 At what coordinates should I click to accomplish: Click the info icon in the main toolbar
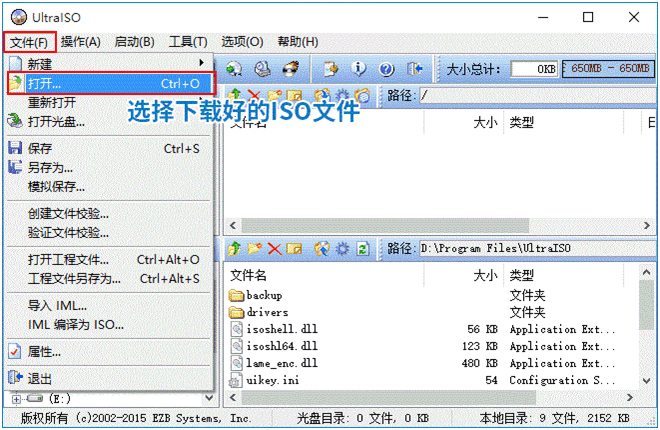pyautogui.click(x=359, y=69)
